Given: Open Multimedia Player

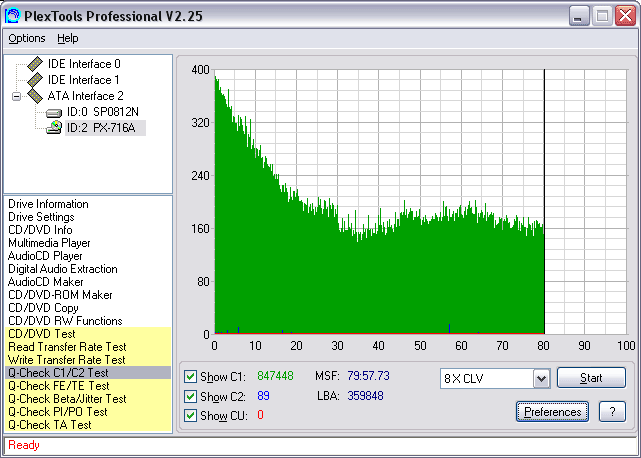Looking at the screenshot, I should pos(49,243).
